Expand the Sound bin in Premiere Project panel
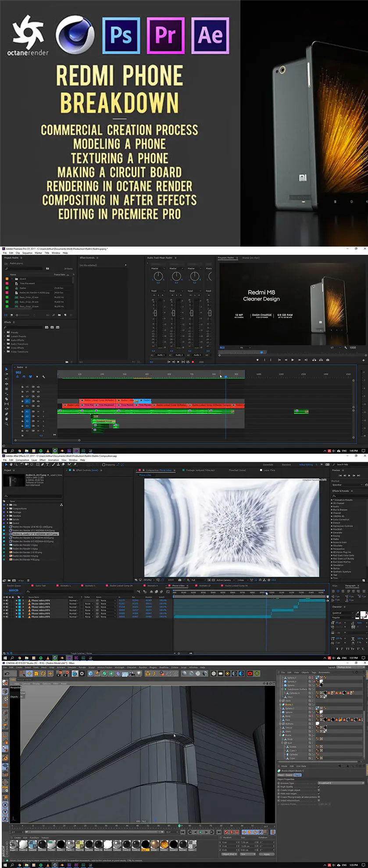 [x=12, y=279]
